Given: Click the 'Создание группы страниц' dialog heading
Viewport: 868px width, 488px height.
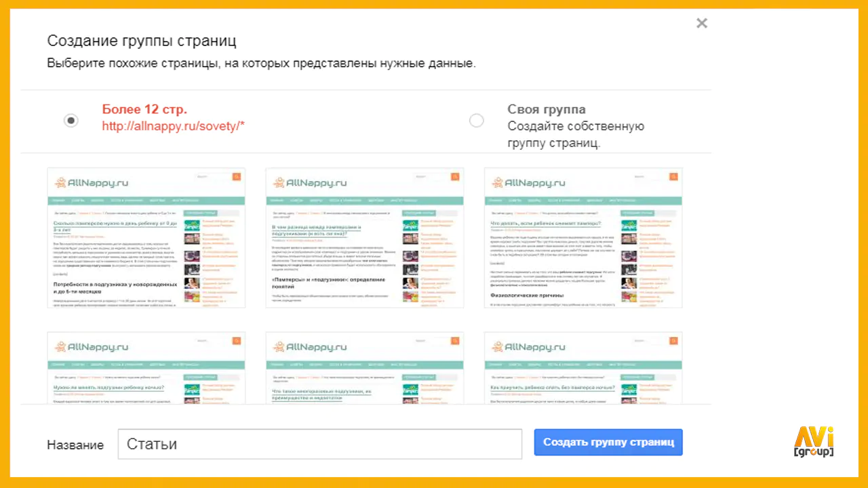Looking at the screenshot, I should 142,41.
